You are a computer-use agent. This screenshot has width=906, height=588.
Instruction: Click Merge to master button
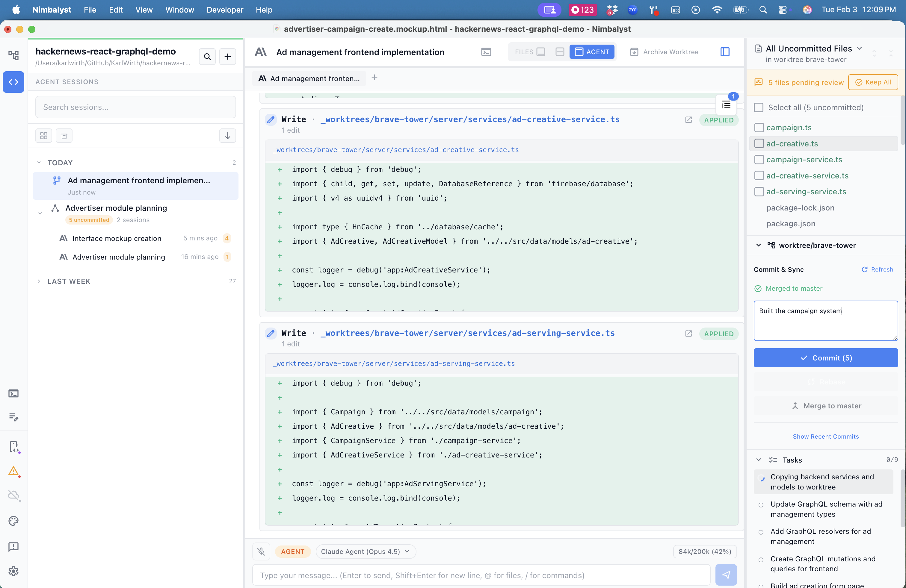pos(826,406)
